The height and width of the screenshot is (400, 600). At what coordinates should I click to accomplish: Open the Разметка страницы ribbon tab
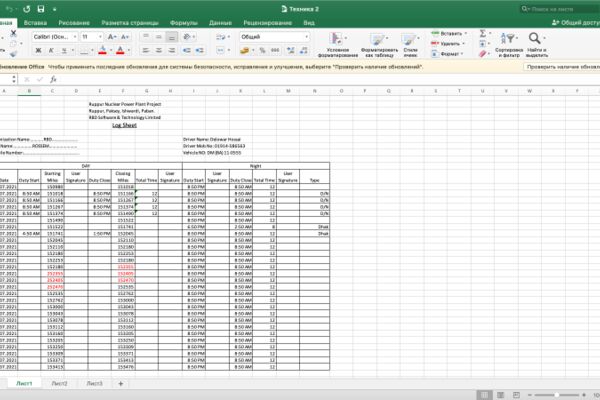(130, 23)
